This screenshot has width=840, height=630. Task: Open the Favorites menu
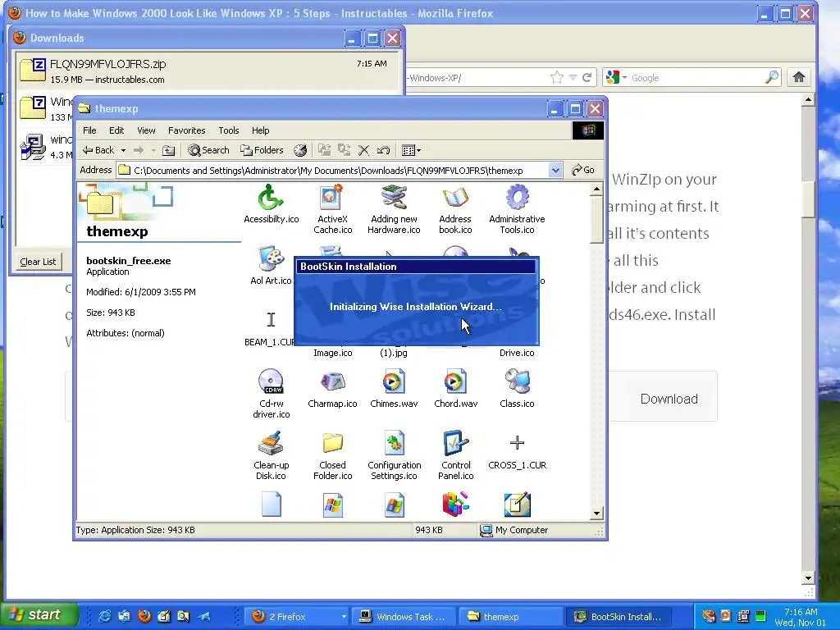tap(186, 130)
